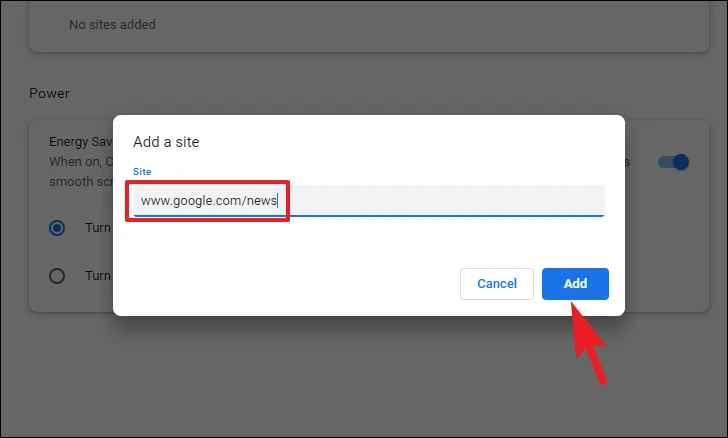The width and height of the screenshot is (728, 438).
Task: Click the 'Add a site' dialog title
Action: pos(166,142)
